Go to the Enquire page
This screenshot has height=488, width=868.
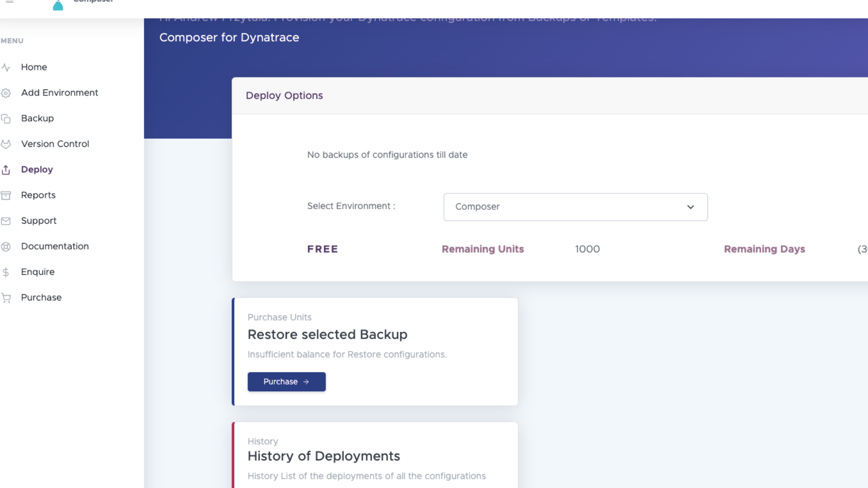point(38,272)
